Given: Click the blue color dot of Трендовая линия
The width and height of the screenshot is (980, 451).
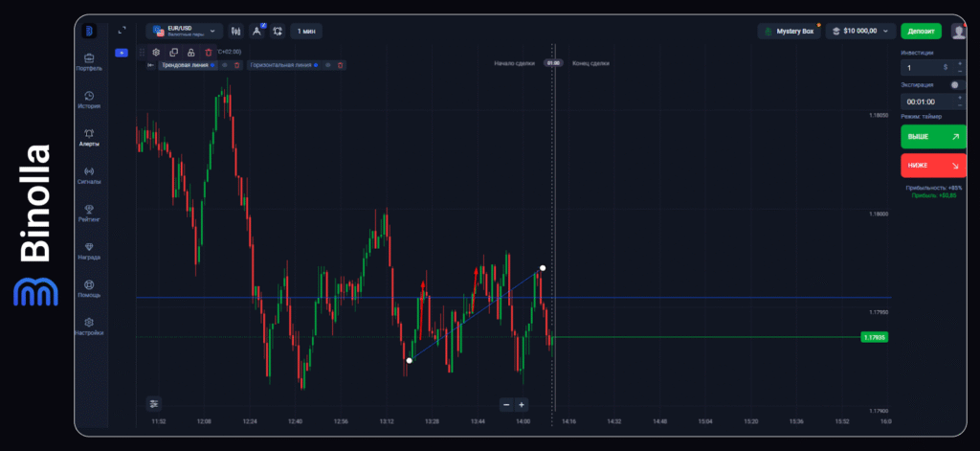Looking at the screenshot, I should coord(213,65).
